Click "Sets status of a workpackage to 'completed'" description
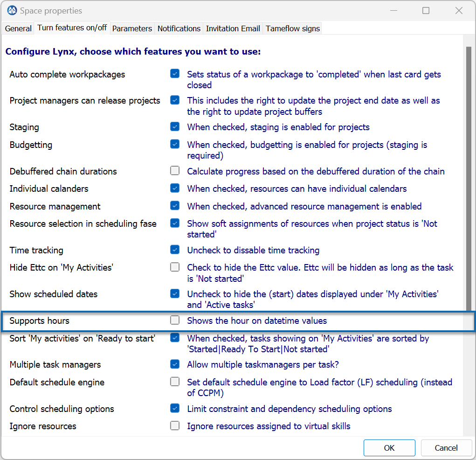Image resolution: width=476 pixels, height=460 pixels. click(314, 80)
